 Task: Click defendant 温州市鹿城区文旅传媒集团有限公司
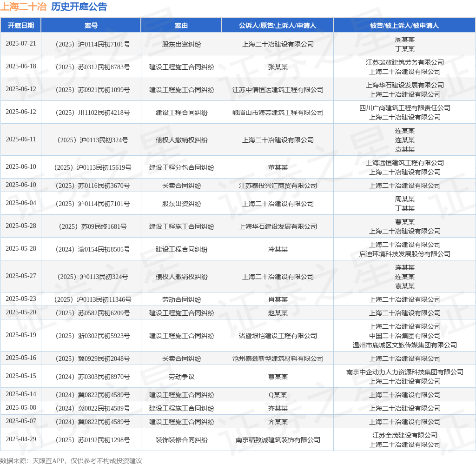point(405,345)
